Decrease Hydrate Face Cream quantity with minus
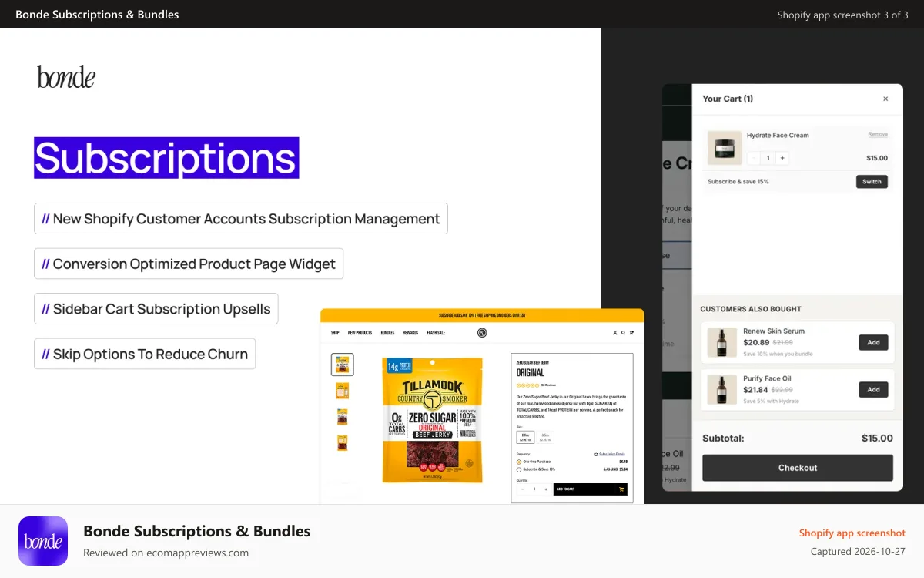The height and width of the screenshot is (578, 924). (753, 158)
